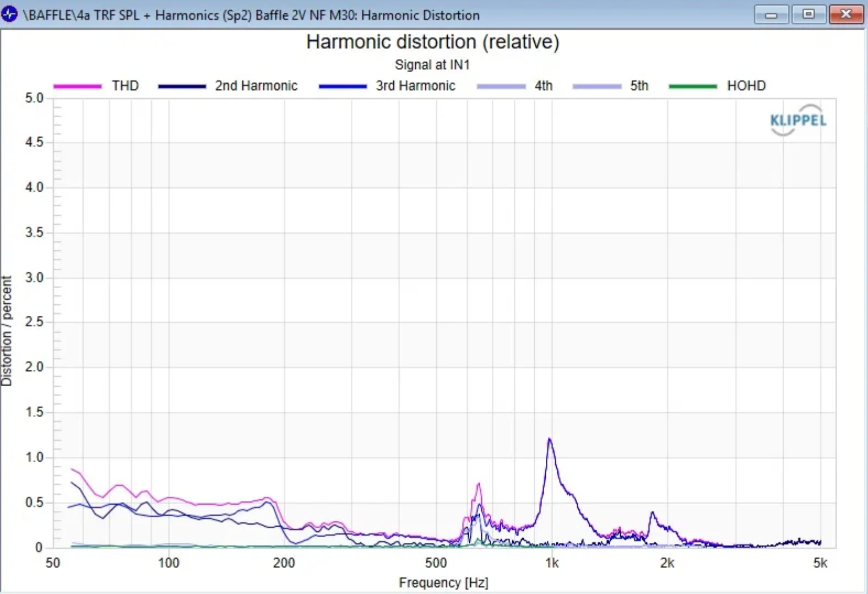Click the "Distortion / percent" axis label

pos(7,331)
